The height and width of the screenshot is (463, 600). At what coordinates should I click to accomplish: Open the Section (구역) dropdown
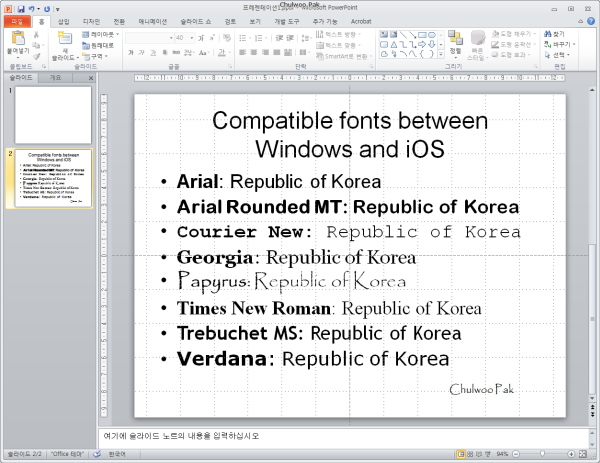pyautogui.click(x=95, y=56)
